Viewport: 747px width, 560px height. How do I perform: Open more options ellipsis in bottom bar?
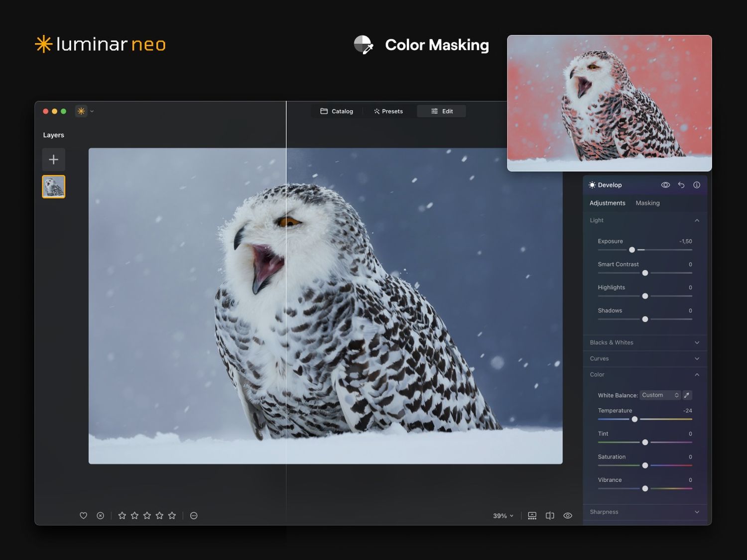[194, 516]
